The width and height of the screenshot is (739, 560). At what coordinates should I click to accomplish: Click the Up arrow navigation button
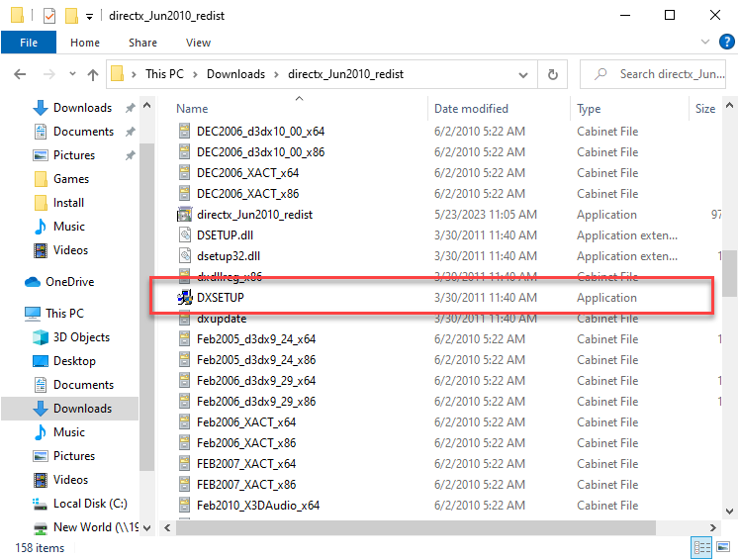click(93, 74)
